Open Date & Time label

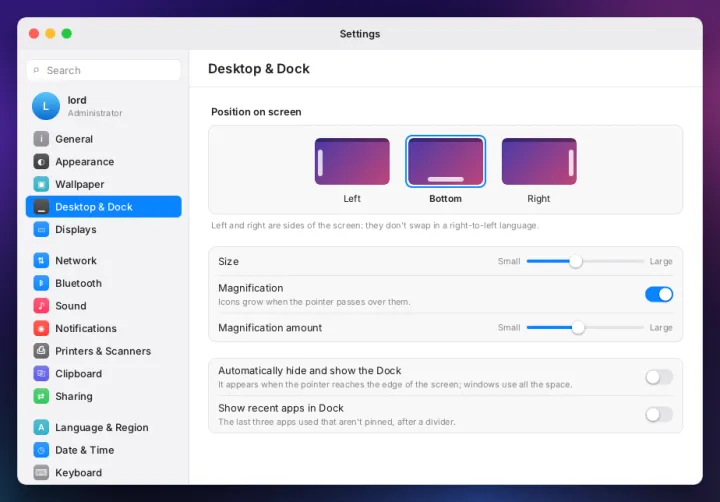(x=84, y=450)
